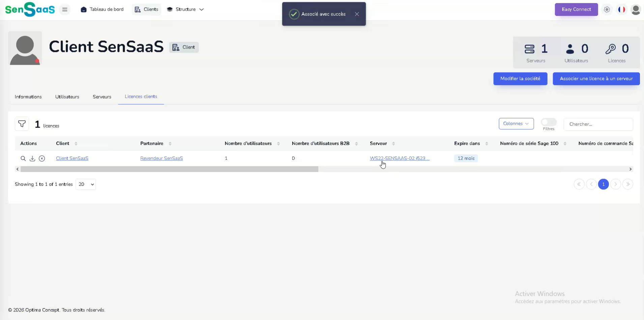The width and height of the screenshot is (644, 320).
Task: Expand the Structure menu
Action: (185, 9)
